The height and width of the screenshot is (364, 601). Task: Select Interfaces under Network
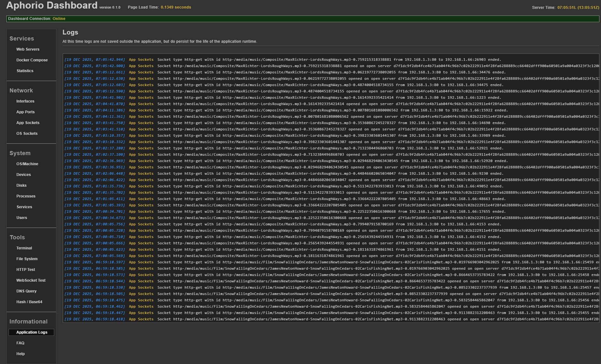[25, 101]
